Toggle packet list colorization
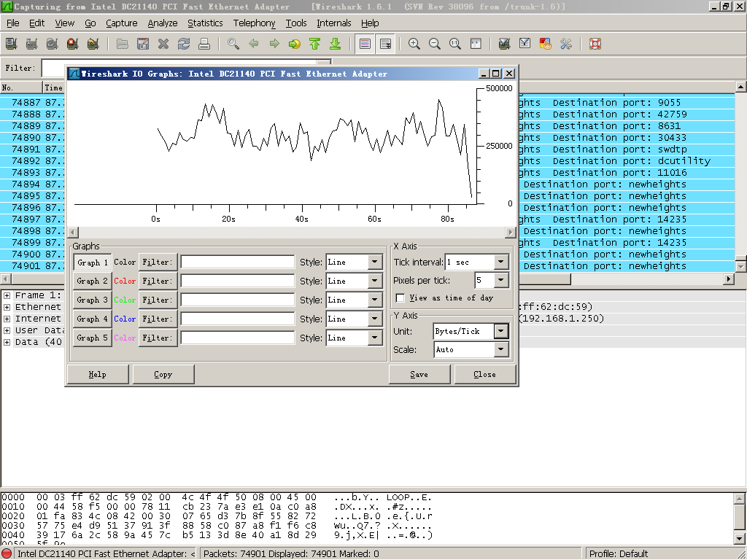 click(x=365, y=44)
